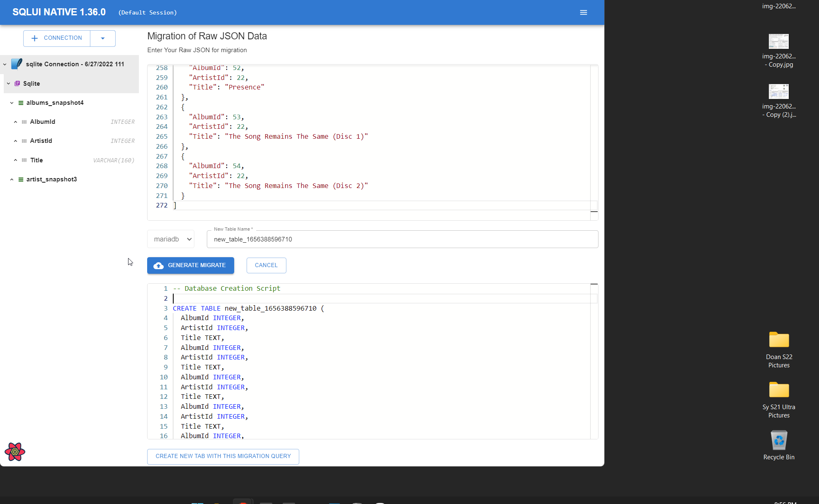
Task: Open the Recycle Bin on the desktop
Action: [779, 445]
